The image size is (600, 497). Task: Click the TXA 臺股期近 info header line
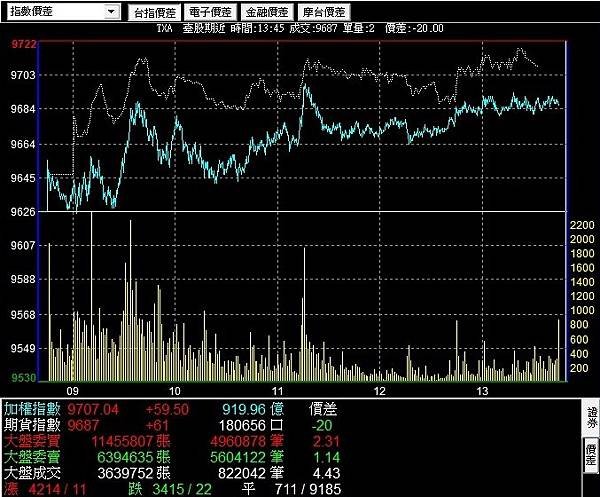point(300,28)
